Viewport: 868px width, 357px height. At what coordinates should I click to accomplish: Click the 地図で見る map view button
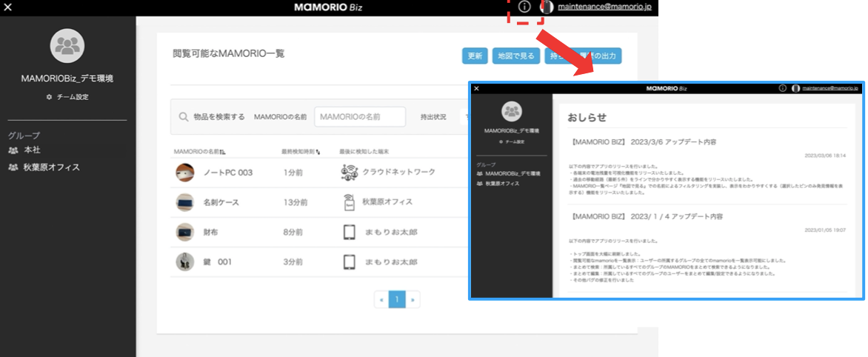pos(515,56)
